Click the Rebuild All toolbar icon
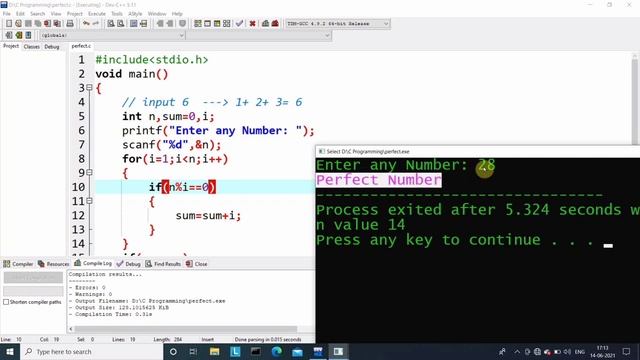Image resolution: width=640 pixels, height=360 pixels. pyautogui.click(x=227, y=24)
